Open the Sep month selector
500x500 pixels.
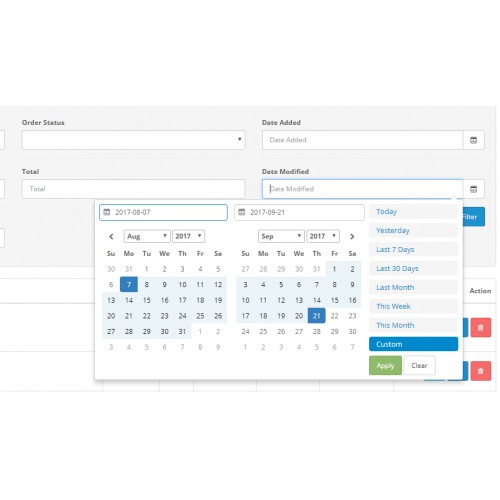(281, 236)
